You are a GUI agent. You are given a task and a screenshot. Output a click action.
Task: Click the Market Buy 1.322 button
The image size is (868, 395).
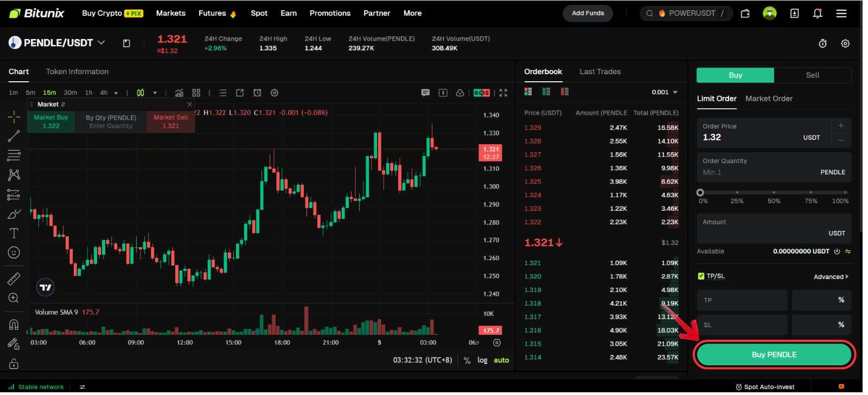51,121
